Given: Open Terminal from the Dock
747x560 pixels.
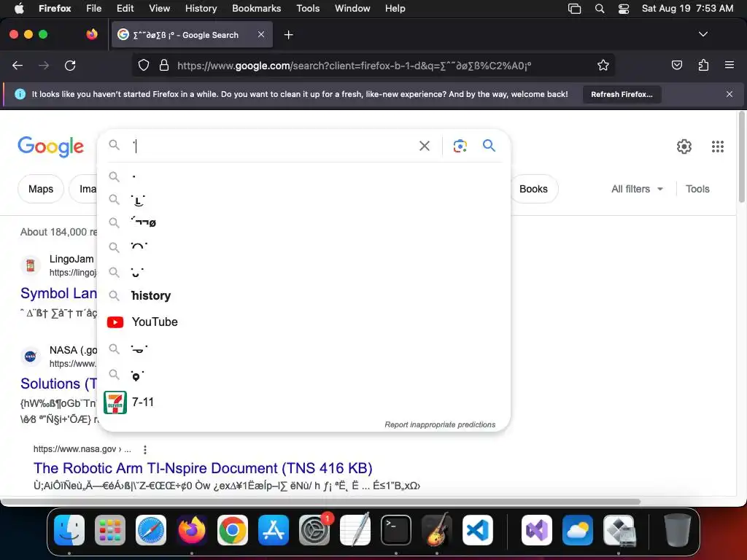Looking at the screenshot, I should (x=396, y=530).
